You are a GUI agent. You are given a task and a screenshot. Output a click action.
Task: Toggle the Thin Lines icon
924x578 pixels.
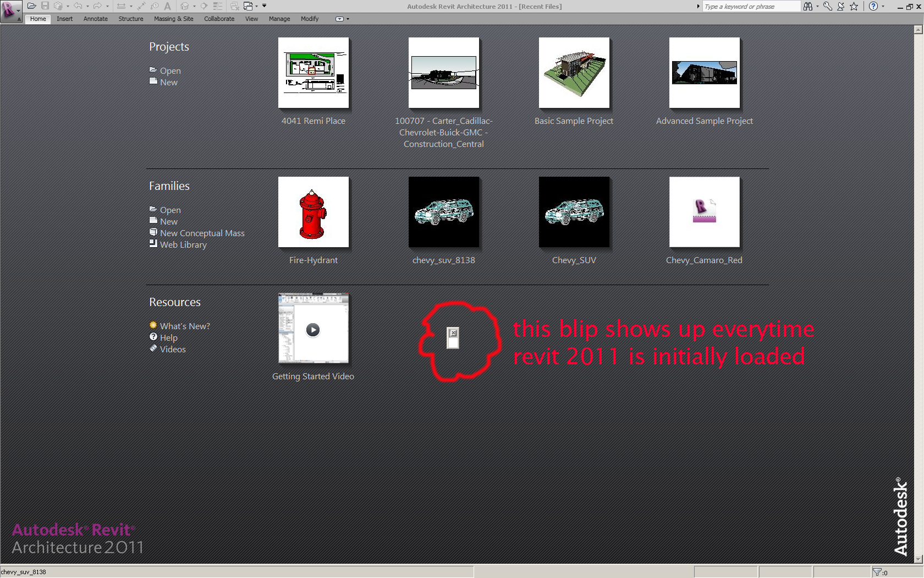coord(218,6)
